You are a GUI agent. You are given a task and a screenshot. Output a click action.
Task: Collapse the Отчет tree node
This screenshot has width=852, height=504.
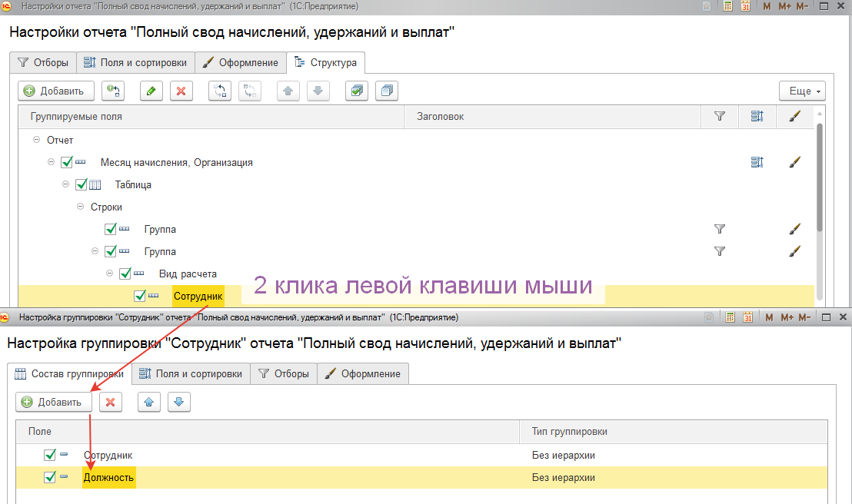(36, 141)
